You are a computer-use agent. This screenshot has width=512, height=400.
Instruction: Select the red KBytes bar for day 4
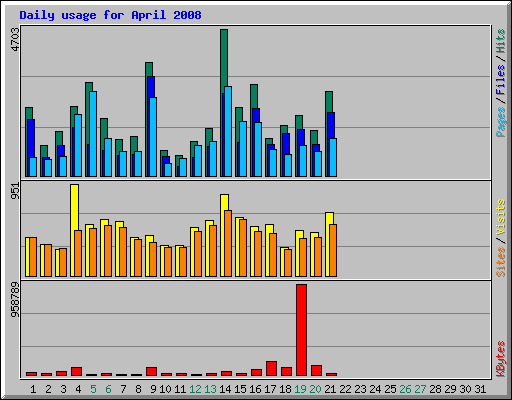[x=76, y=371]
